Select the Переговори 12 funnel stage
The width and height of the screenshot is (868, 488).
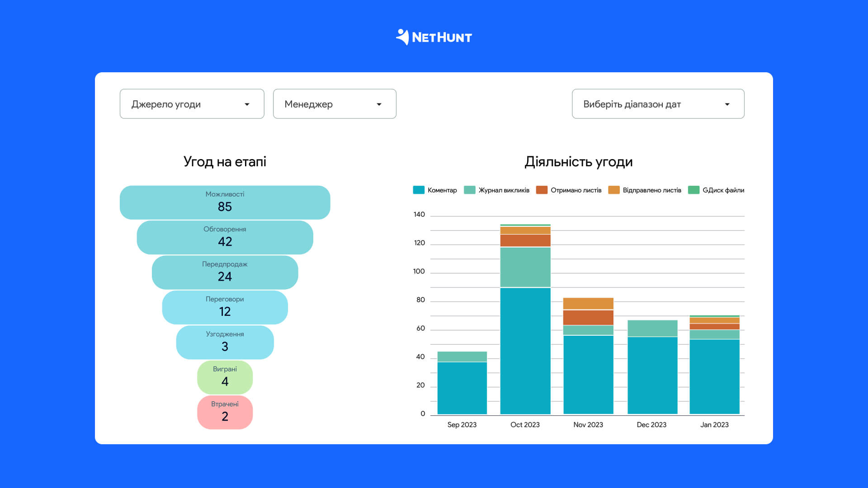(225, 307)
